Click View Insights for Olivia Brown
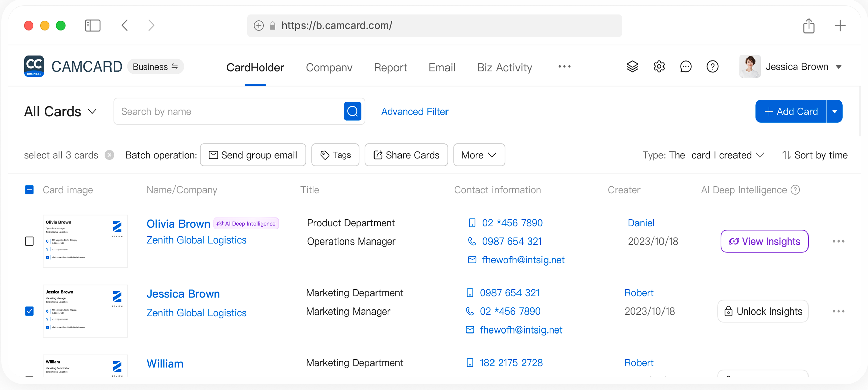 764,242
